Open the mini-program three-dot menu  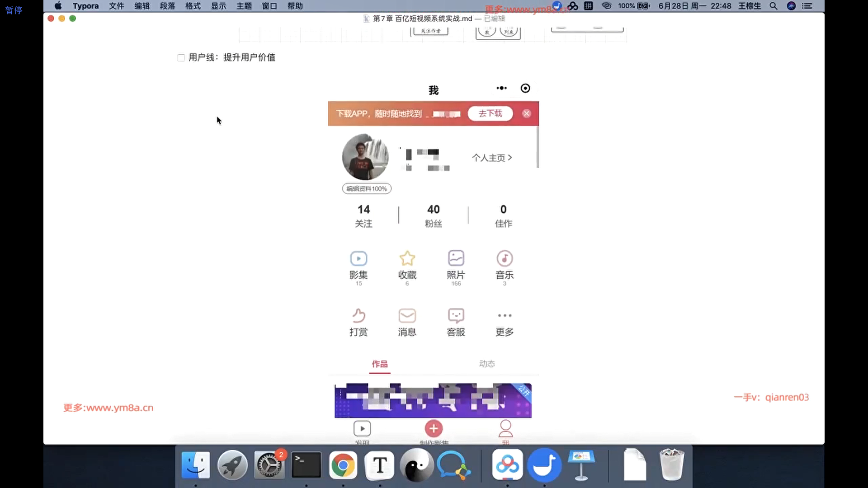pos(501,88)
